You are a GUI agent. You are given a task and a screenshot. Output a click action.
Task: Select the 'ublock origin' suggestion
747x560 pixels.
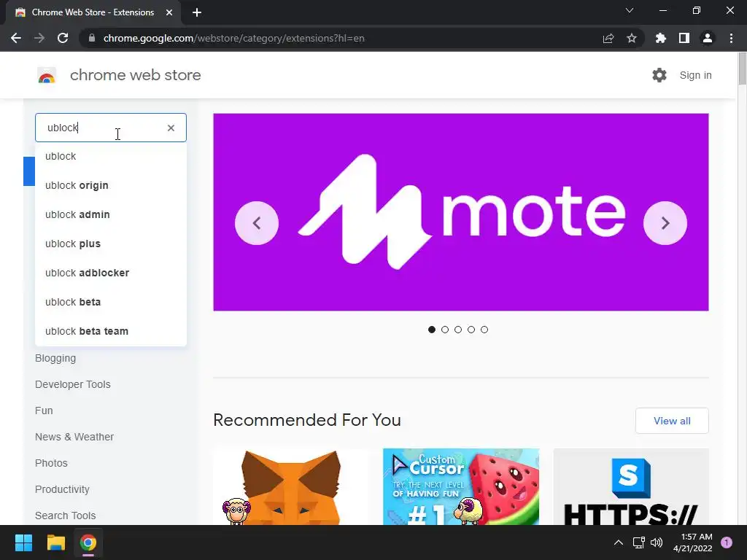pyautogui.click(x=111, y=185)
